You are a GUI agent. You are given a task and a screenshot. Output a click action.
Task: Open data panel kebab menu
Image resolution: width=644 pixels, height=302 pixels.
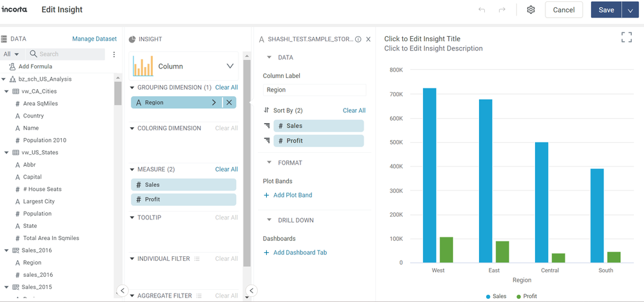point(114,54)
